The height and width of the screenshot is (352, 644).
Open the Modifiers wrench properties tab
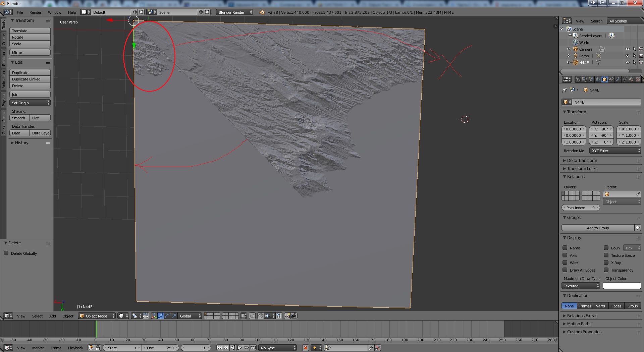click(618, 79)
